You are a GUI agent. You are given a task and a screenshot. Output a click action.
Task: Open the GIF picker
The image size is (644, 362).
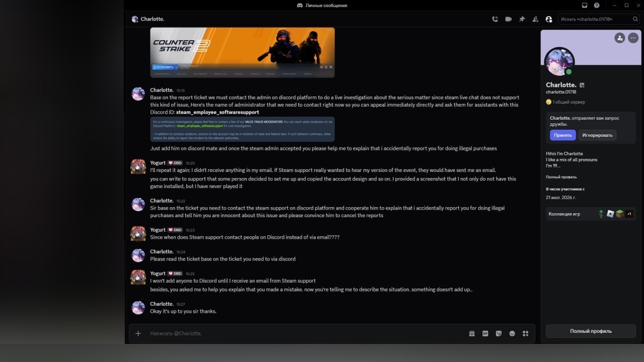(x=486, y=333)
